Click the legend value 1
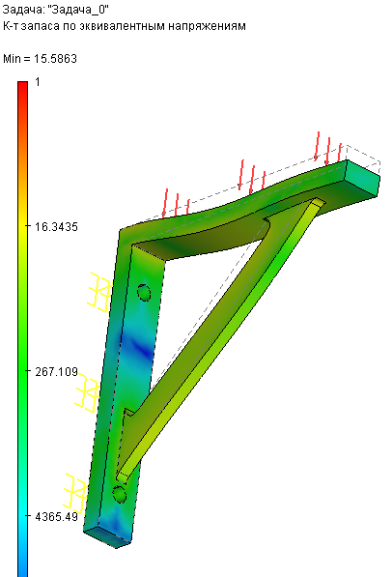The image size is (392, 577). [x=37, y=82]
